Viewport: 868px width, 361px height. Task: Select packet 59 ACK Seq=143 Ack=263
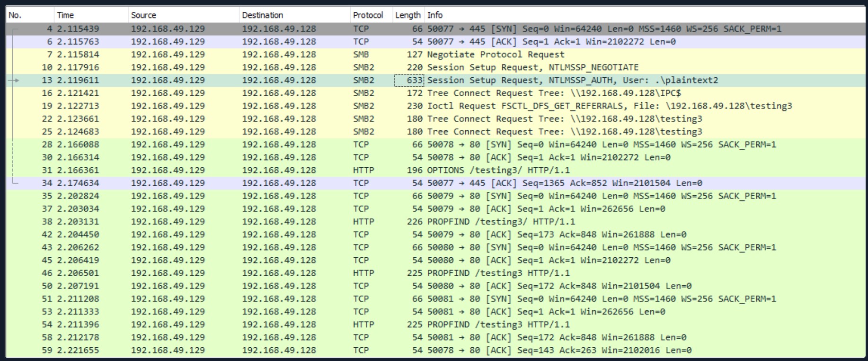pyautogui.click(x=435, y=350)
